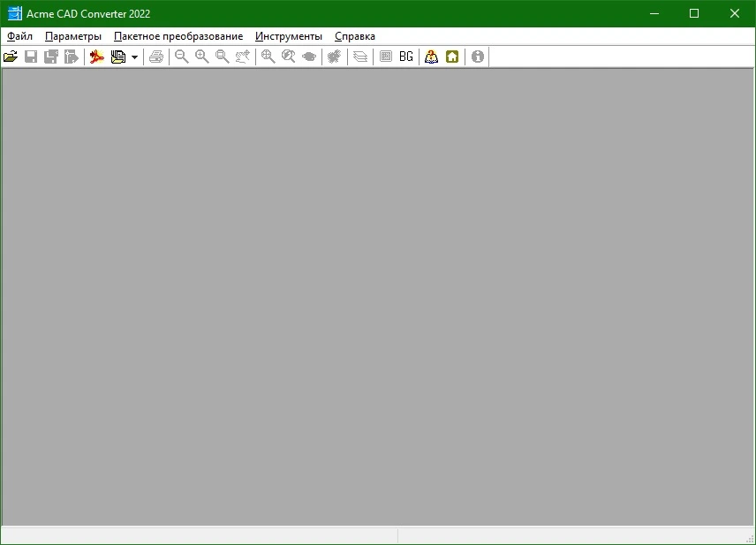This screenshot has height=545, width=756.
Task: Open the Параметры menu
Action: click(73, 36)
